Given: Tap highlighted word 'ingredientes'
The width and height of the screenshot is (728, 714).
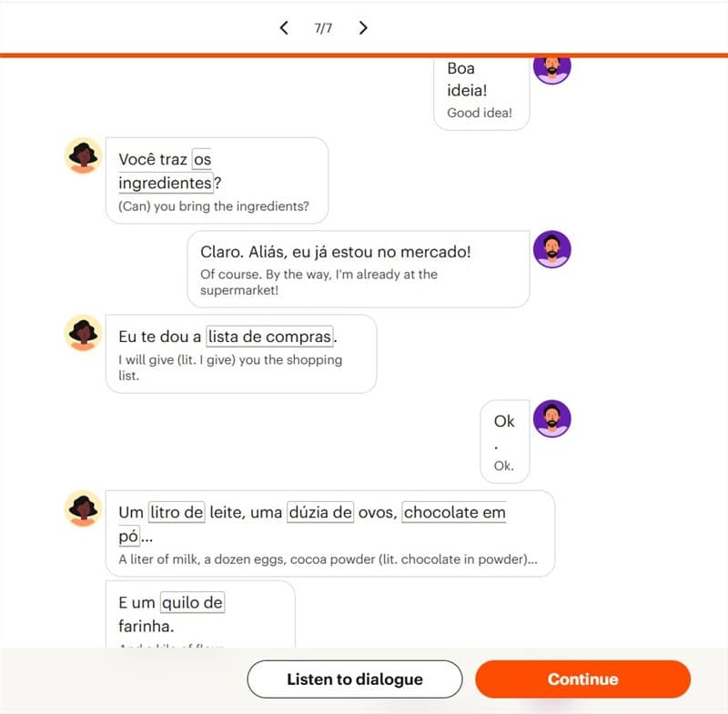Looking at the screenshot, I should pos(166,183).
